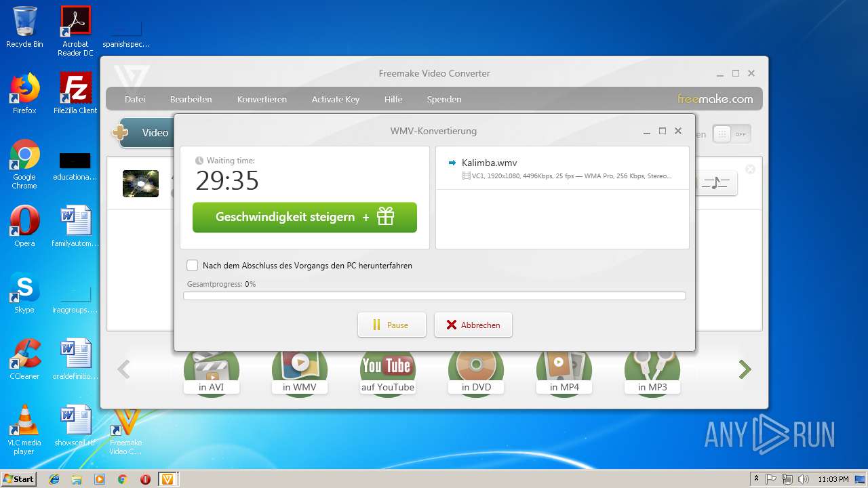Image resolution: width=868 pixels, height=488 pixels.
Task: Open the Windows Start menu
Action: (x=18, y=479)
